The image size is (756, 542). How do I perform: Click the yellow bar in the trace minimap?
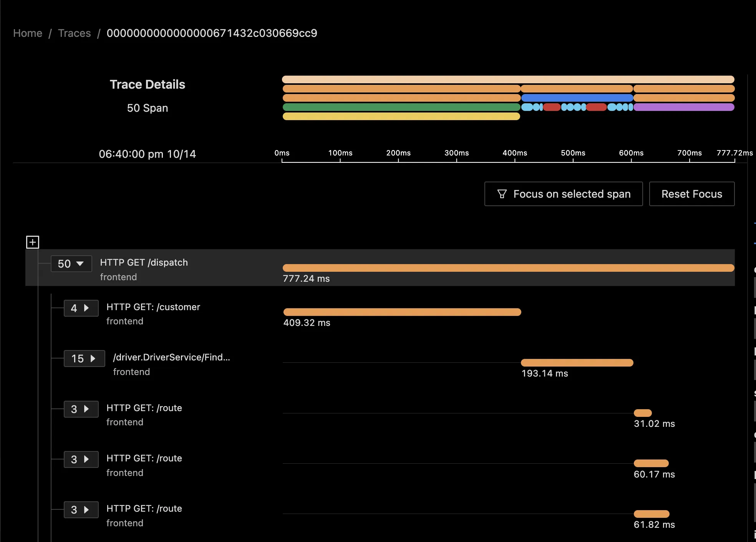[x=401, y=116]
